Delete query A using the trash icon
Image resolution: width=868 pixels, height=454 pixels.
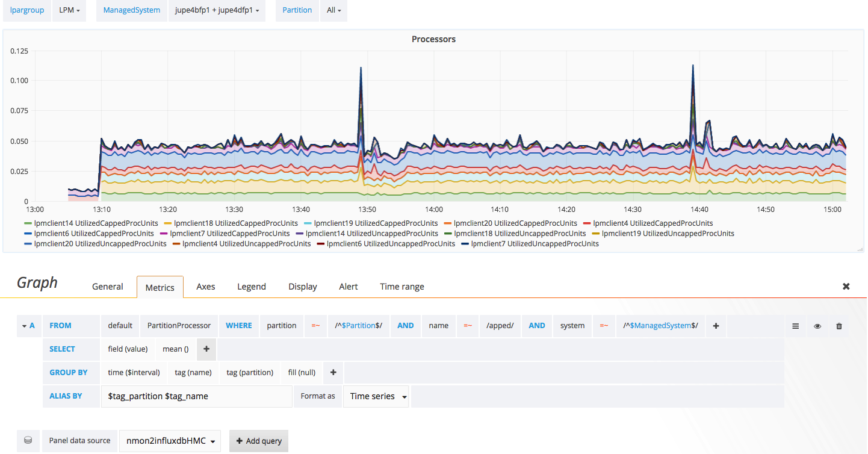839,326
